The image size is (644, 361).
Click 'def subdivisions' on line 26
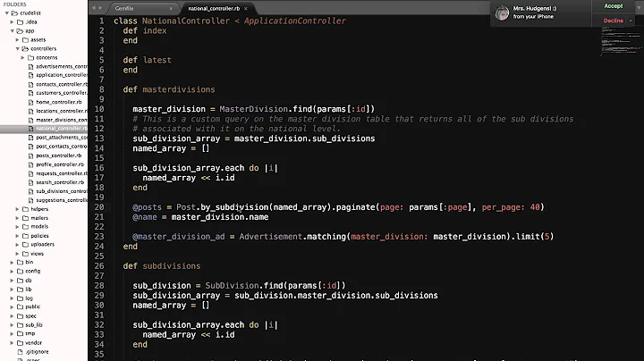162,265
